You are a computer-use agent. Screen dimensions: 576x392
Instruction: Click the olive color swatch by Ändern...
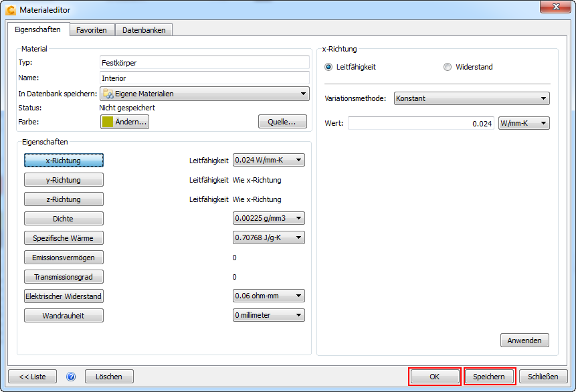click(108, 122)
